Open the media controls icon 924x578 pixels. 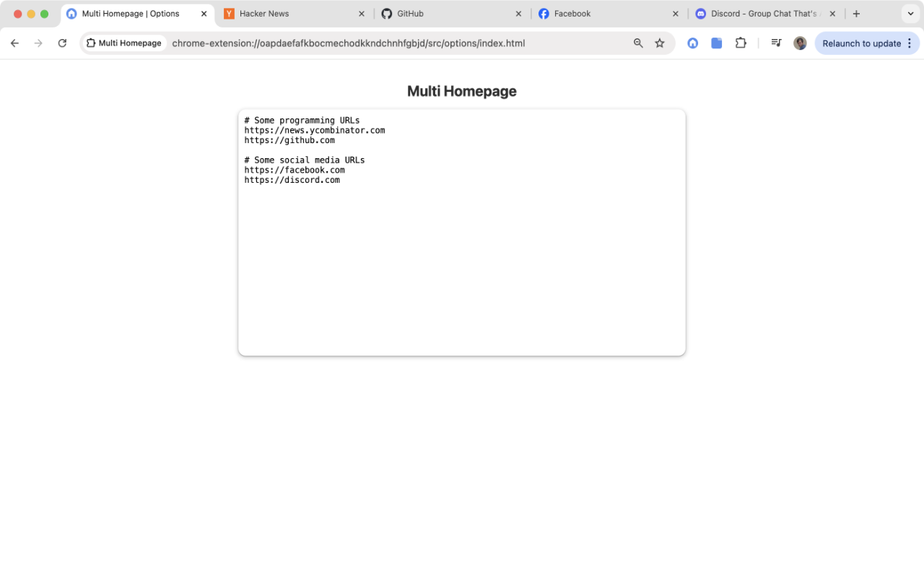(x=776, y=43)
